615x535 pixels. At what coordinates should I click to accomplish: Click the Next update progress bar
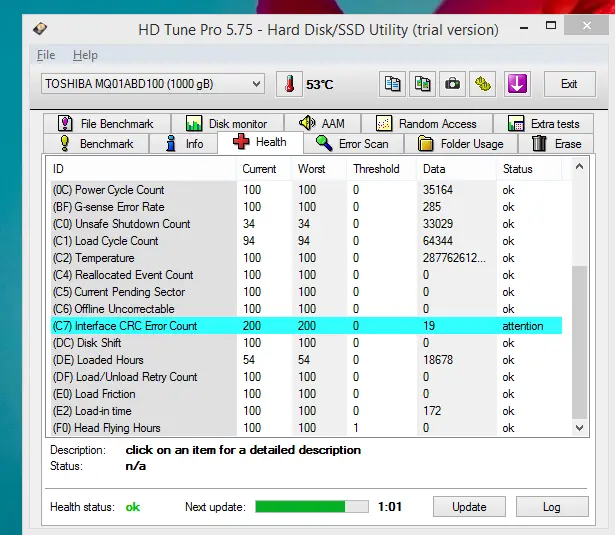coord(312,507)
